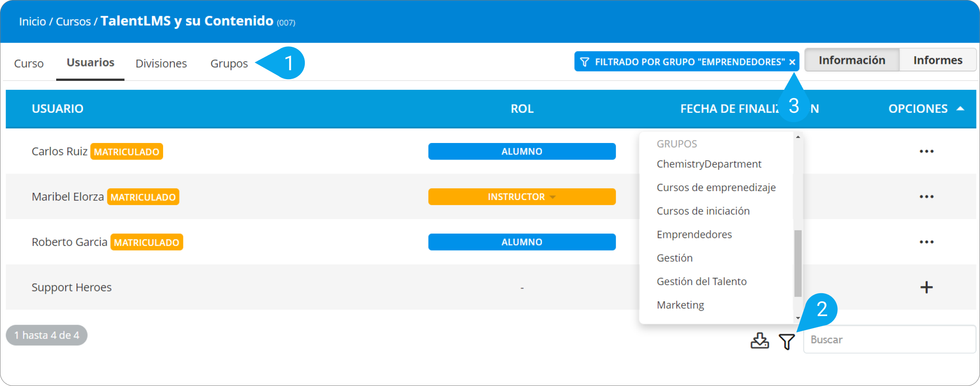The height and width of the screenshot is (386, 980).
Task: Click user name Roberto Garcia
Action: (x=69, y=242)
